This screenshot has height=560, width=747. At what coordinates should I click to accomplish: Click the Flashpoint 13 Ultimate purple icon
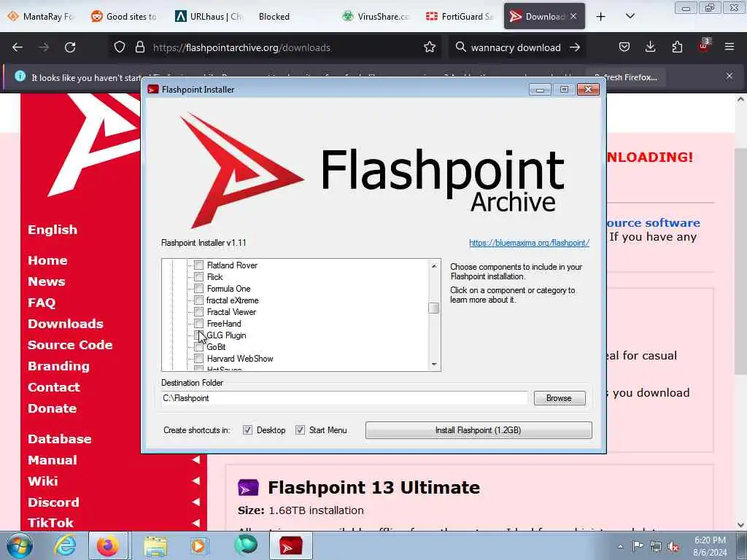click(248, 488)
